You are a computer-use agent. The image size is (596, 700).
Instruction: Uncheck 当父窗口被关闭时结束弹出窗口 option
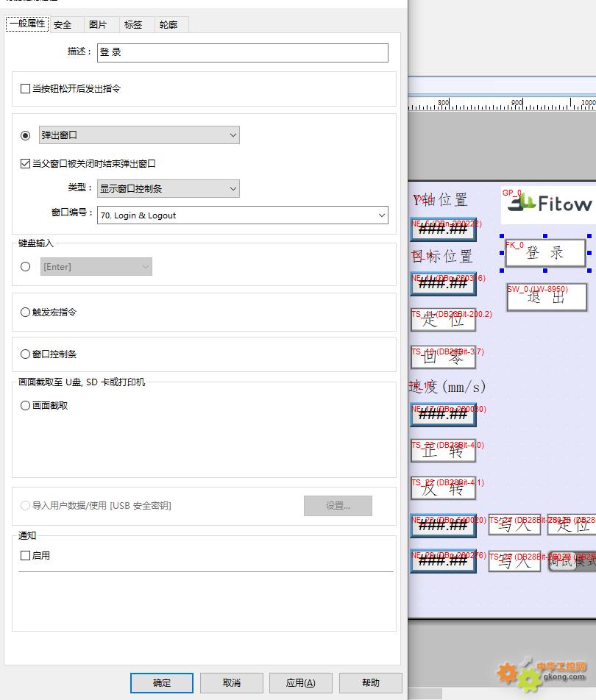click(x=26, y=164)
